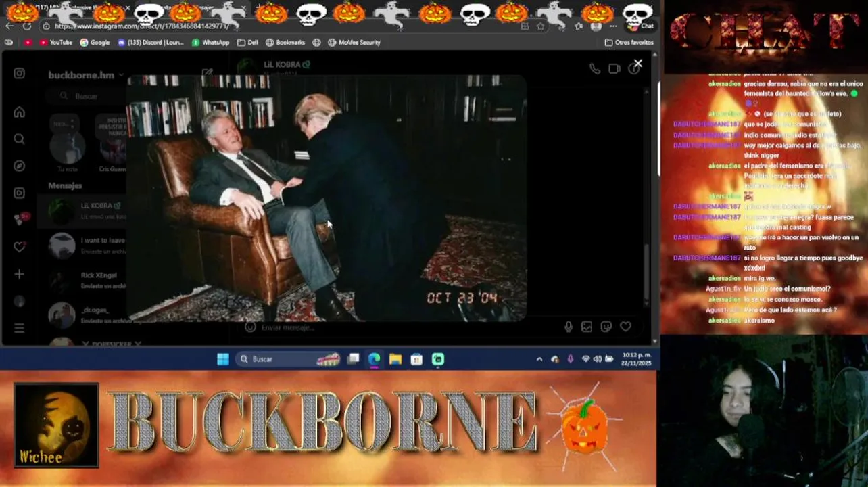The width and height of the screenshot is (868, 487).
Task: Click the add photo icon in composer
Action: (x=587, y=327)
